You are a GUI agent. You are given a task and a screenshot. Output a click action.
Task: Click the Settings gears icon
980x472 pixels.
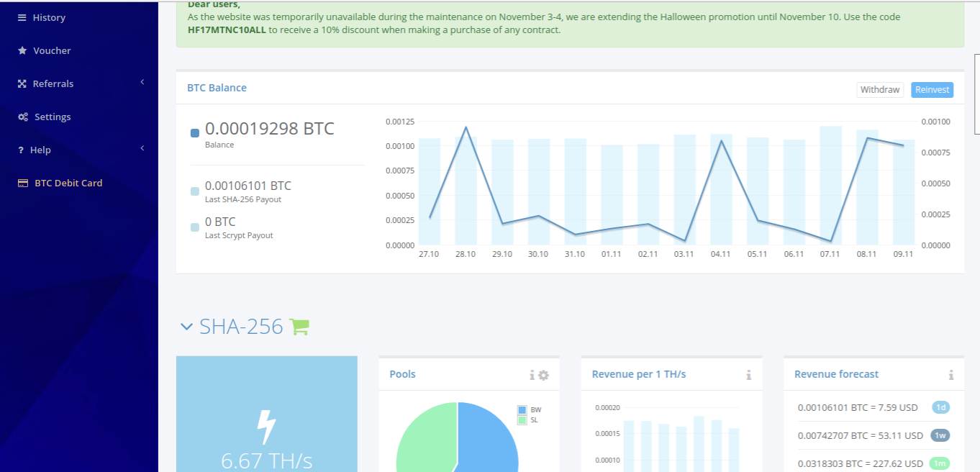pyautogui.click(x=23, y=117)
